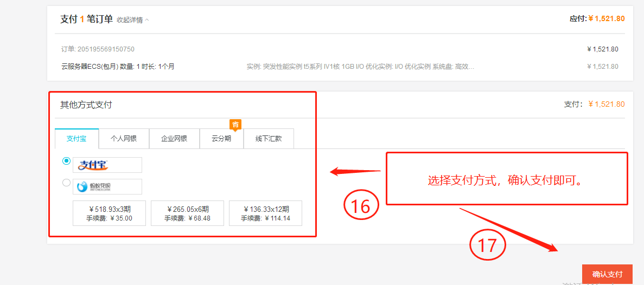Click the 蚂蚁花呗 logo option
Image resolution: width=644 pixels, height=285 pixels.
tap(107, 186)
